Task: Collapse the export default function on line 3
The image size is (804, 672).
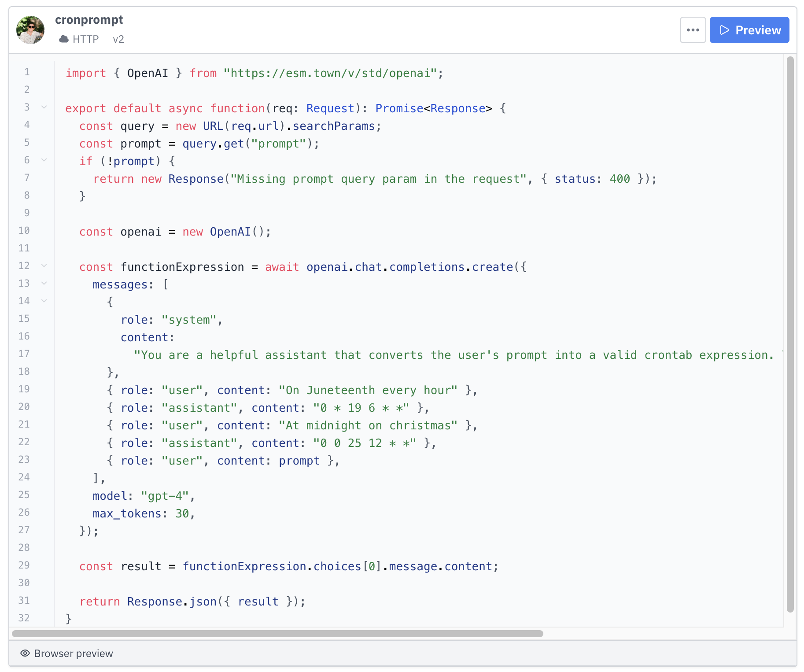Action: tap(44, 107)
